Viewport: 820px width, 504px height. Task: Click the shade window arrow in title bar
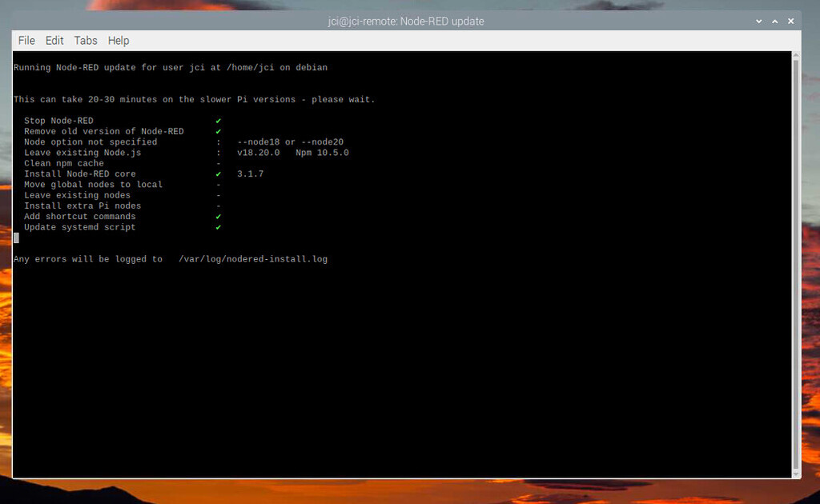coord(774,21)
